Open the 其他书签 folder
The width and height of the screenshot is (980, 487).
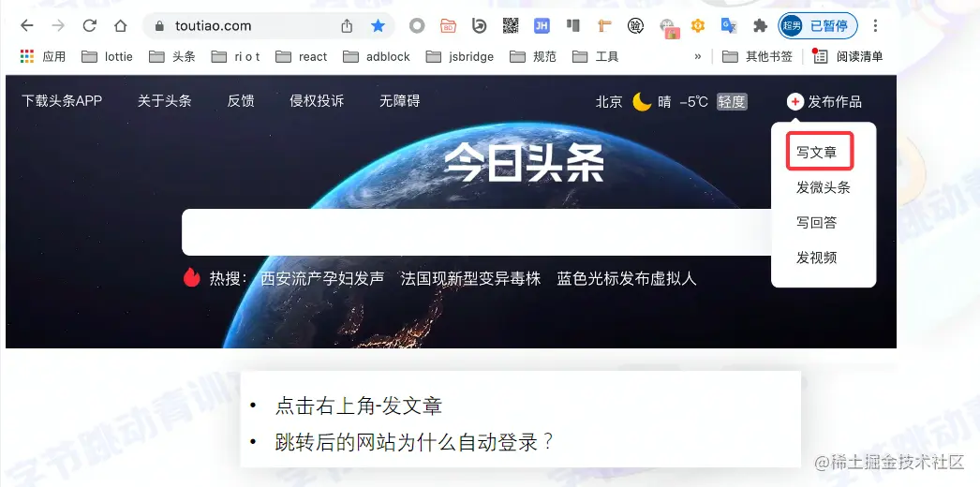[757, 56]
